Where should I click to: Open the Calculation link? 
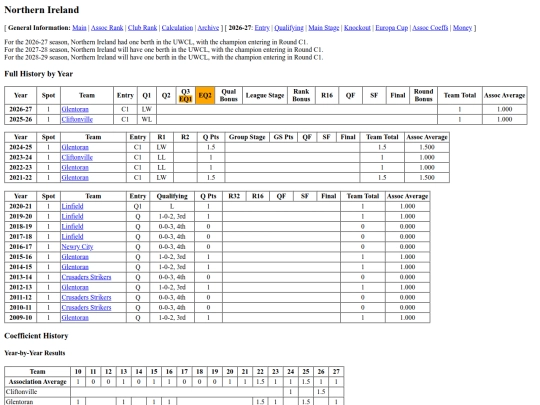pos(177,28)
